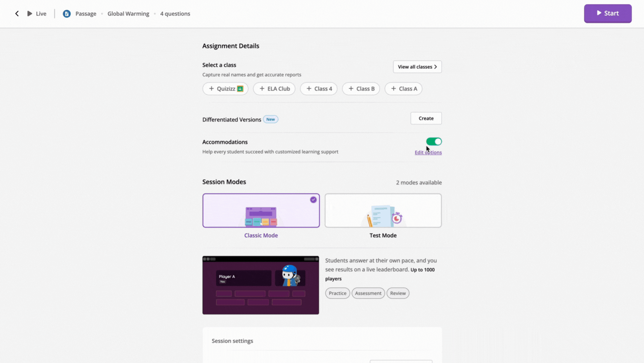Click the New badge beside Differentiated Versions
The image size is (644, 363).
tap(271, 119)
